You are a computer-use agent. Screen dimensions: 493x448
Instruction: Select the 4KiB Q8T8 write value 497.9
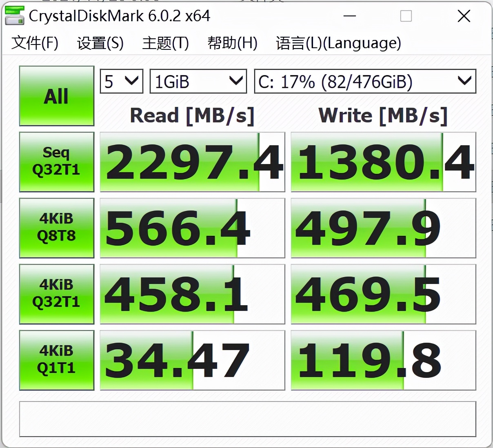pos(384,228)
